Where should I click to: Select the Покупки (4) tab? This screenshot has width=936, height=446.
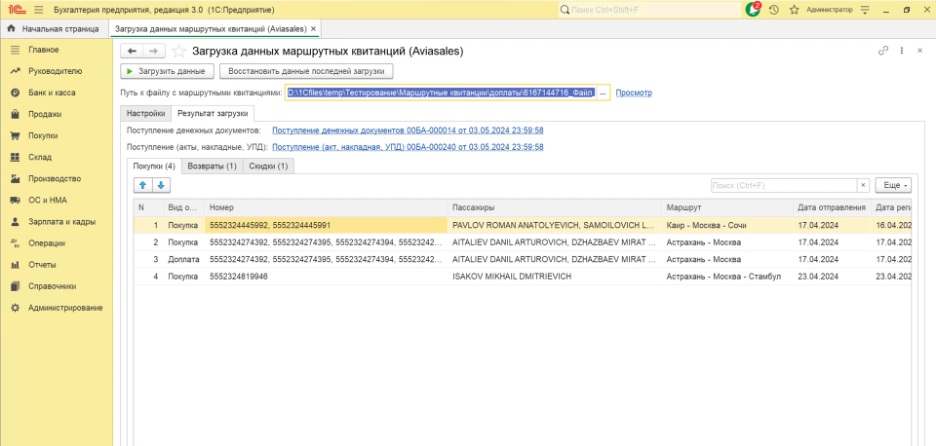154,167
